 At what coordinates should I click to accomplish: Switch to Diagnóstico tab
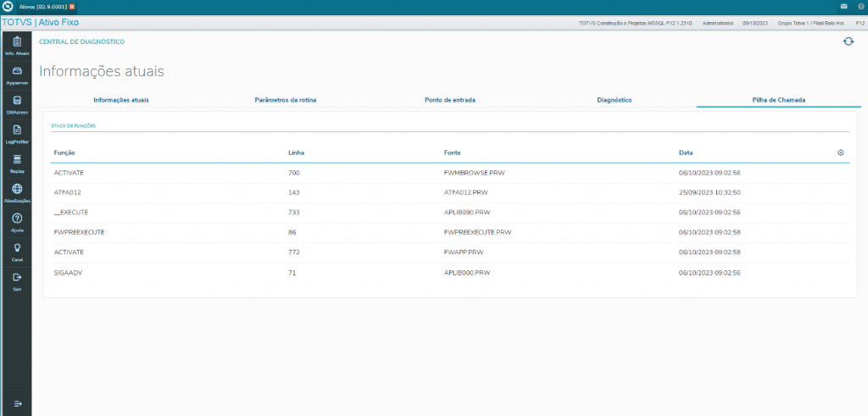coord(615,100)
